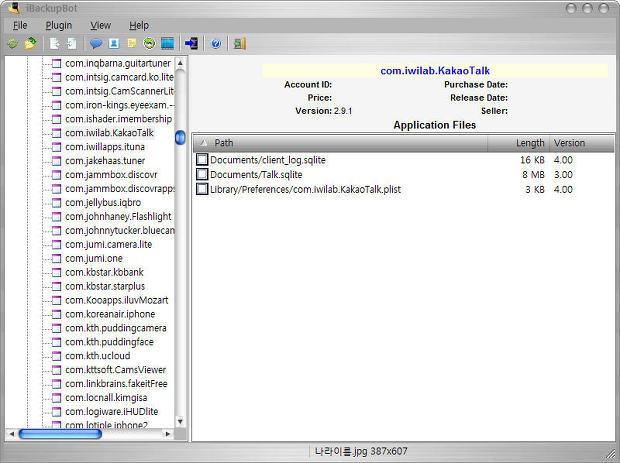Select com.iron-kings.eyeexam in the tree

tap(119, 105)
